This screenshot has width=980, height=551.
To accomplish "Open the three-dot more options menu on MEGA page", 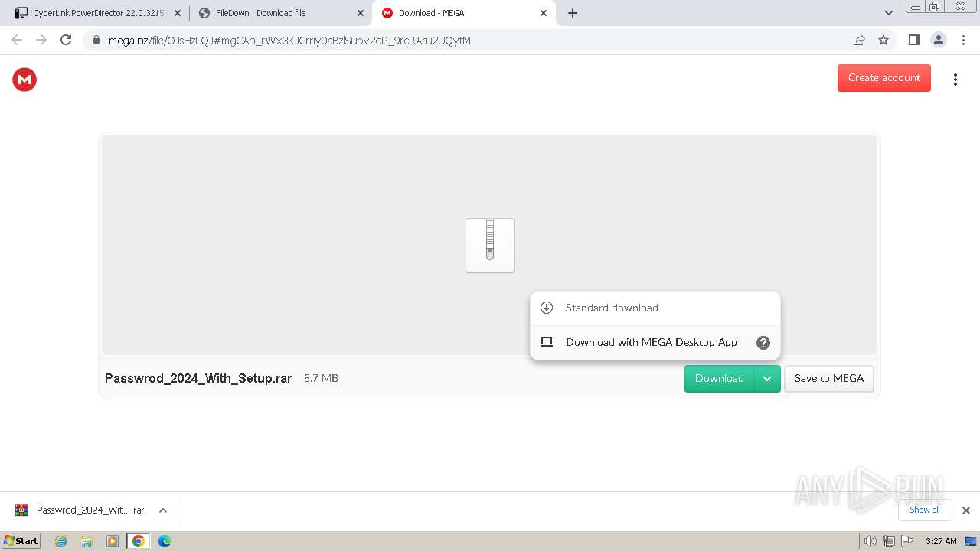I will (x=955, y=79).
